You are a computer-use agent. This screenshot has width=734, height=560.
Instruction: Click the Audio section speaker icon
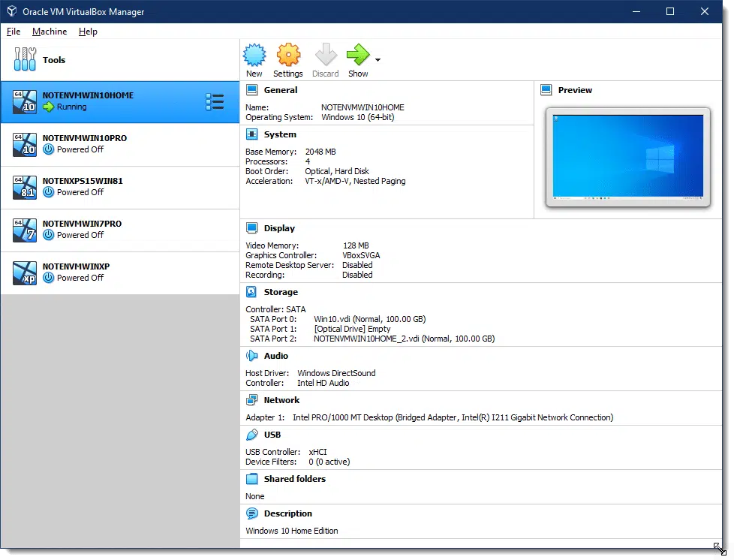pos(252,356)
